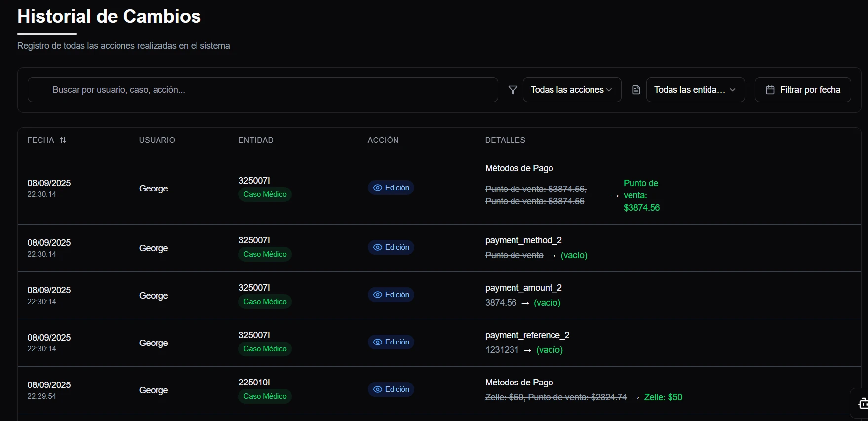Select case number 225010I in the last row

coord(254,383)
